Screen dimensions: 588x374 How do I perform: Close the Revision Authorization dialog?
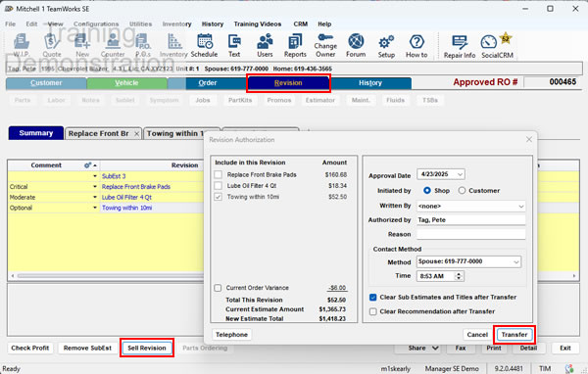point(529,139)
